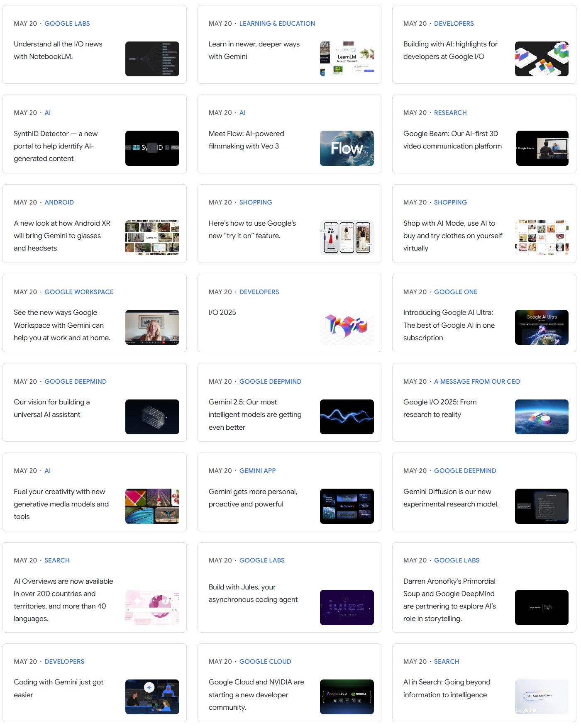
Task: Open 'Google Cloud and NVIDIA are starting' headline
Action: tap(256, 695)
